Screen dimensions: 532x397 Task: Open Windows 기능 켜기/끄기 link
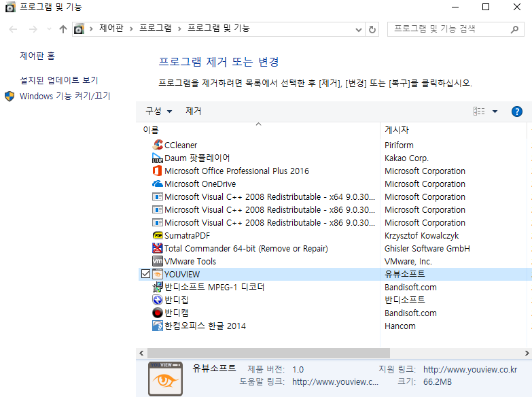point(65,96)
